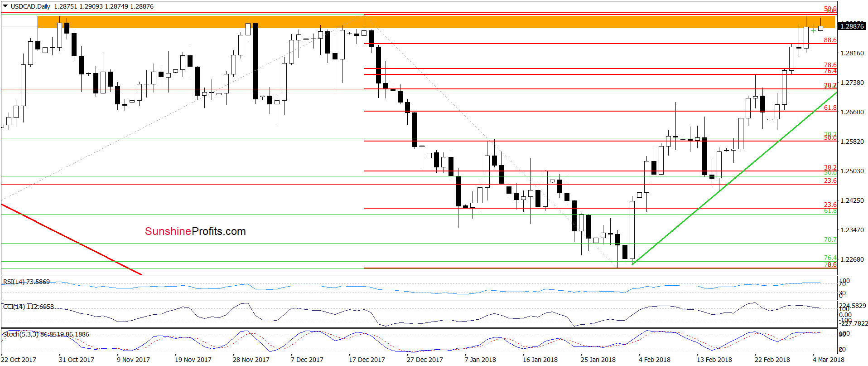Select the current price tag 1.28876

coord(852,26)
